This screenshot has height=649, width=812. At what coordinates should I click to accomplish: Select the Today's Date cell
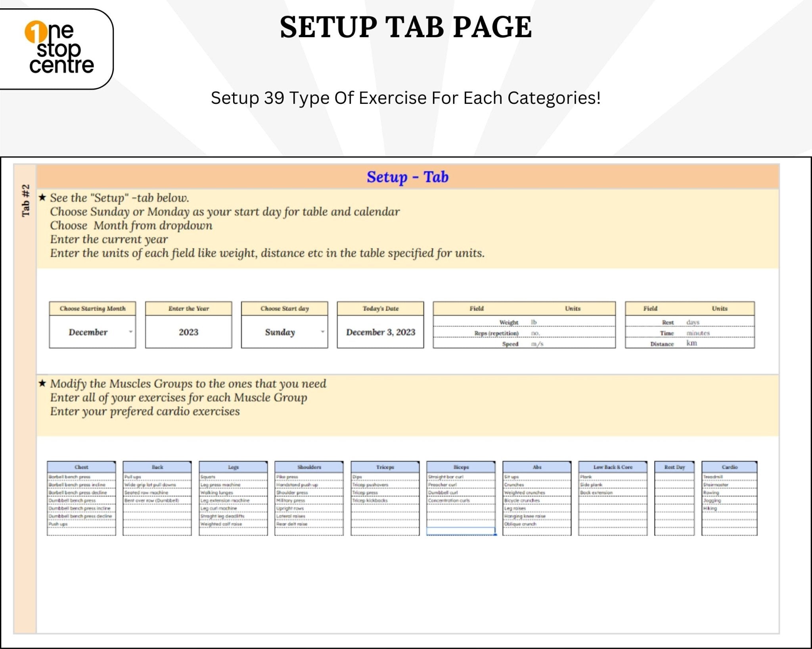381,332
